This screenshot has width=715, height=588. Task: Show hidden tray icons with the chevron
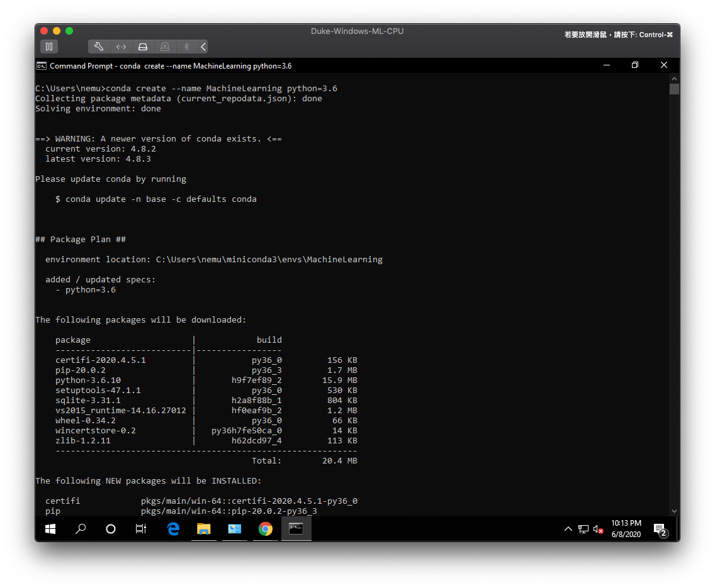[x=568, y=529]
